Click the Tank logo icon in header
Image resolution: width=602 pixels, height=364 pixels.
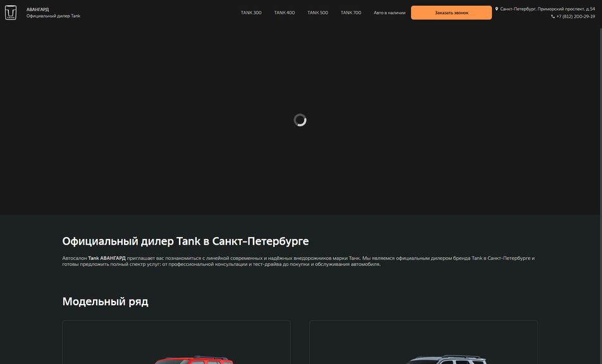[x=11, y=13]
